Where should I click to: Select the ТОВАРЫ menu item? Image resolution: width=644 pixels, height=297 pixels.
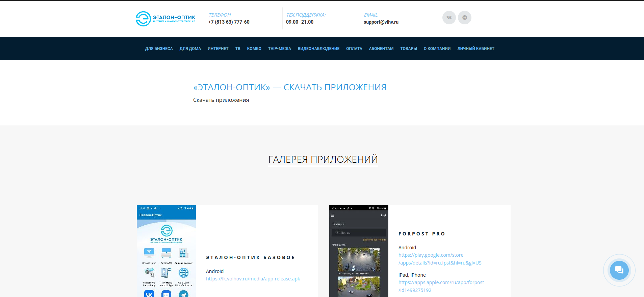coord(409,49)
